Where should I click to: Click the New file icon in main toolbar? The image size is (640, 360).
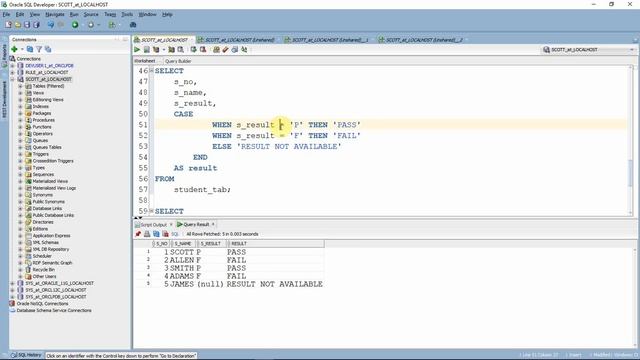click(x=8, y=25)
